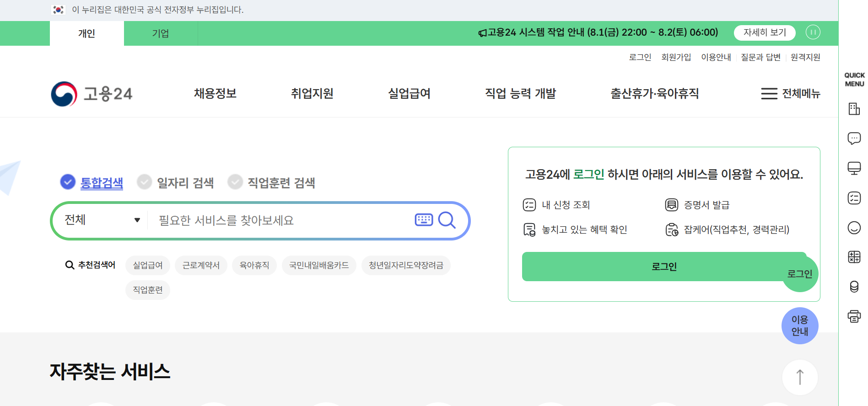Click the 자세히 보기 button
This screenshot has height=406, width=868.
coord(765,32)
